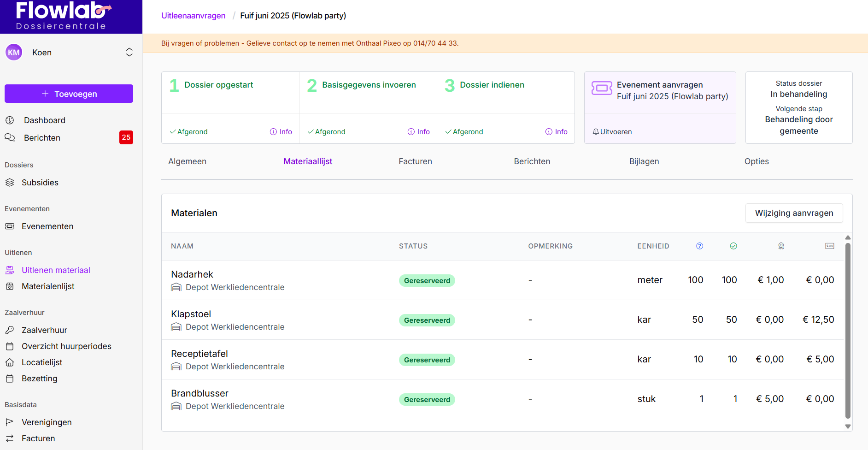The height and width of the screenshot is (450, 868).
Task: Click Uitvoeren under Evenement aanvragen
Action: pos(613,132)
